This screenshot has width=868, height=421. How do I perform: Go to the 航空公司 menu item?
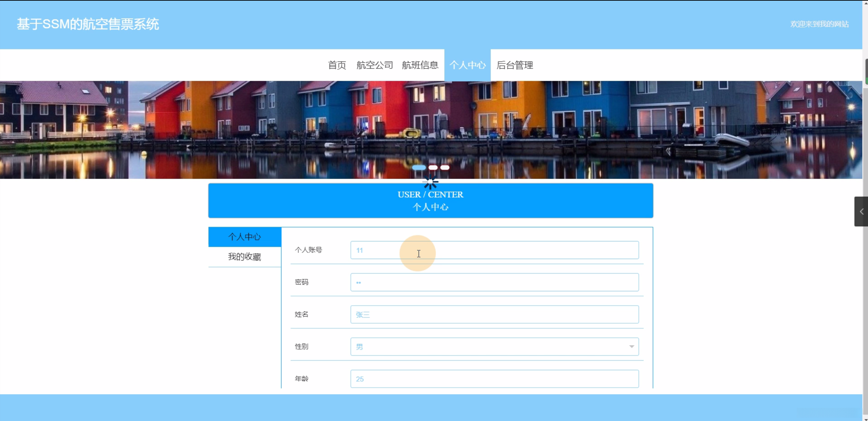(374, 65)
